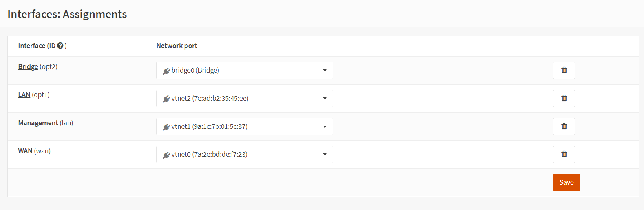Click the plug icon beside bridge0

pyautogui.click(x=166, y=71)
